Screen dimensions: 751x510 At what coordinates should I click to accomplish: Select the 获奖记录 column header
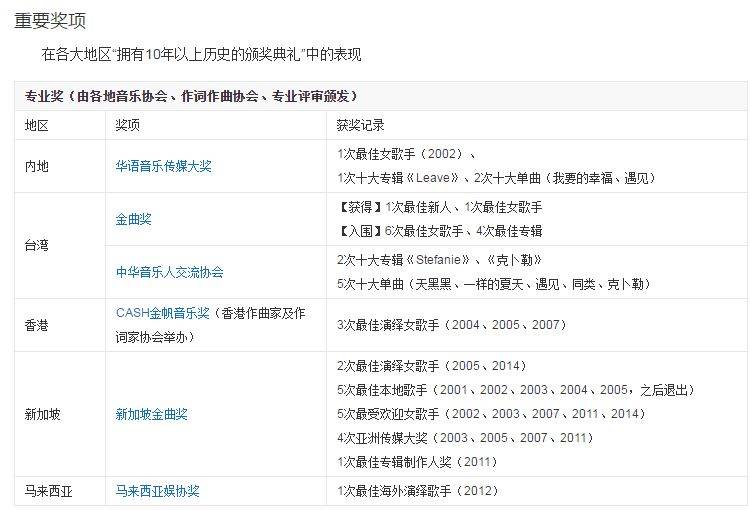click(360, 126)
